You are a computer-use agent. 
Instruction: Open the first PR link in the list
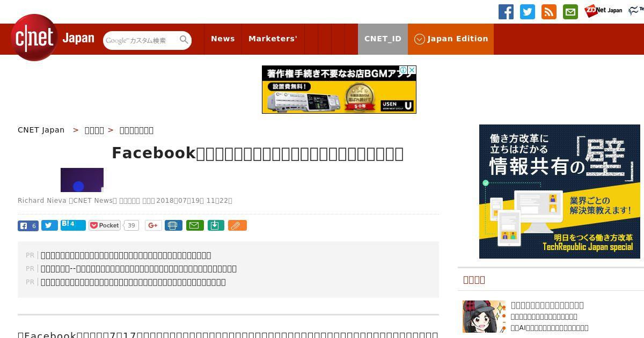pyautogui.click(x=126, y=255)
